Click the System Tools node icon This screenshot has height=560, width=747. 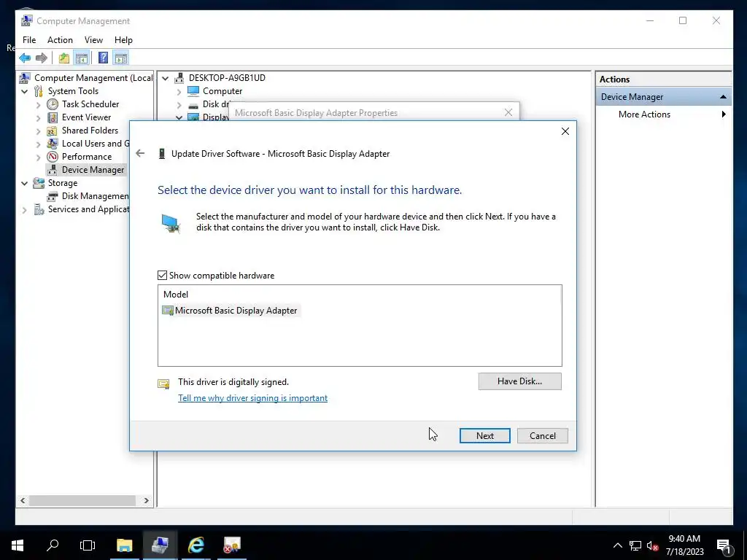[x=39, y=91]
